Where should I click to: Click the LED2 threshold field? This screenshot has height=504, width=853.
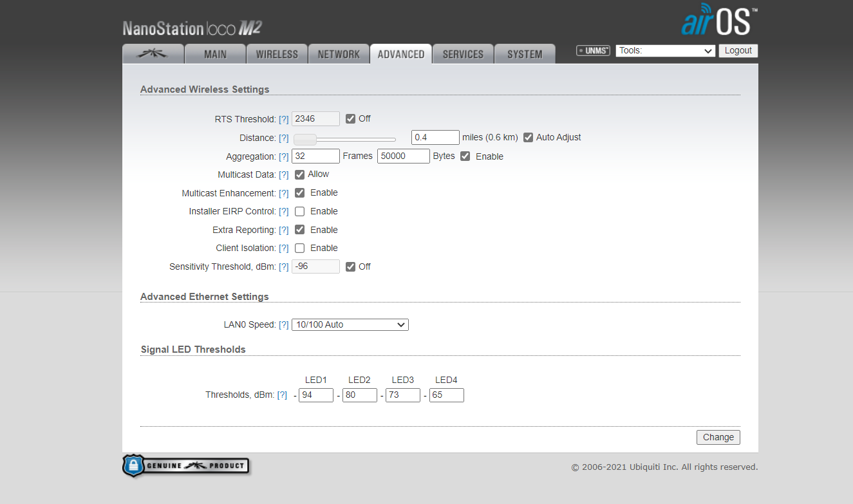(360, 395)
